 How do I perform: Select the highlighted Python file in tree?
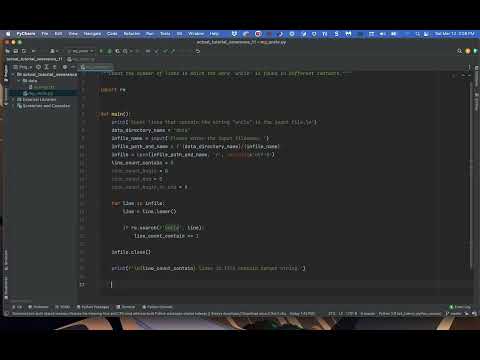point(41,93)
